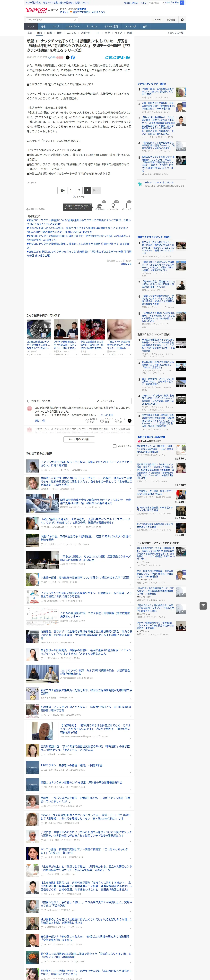This screenshot has height=980, width=210.
Task: Click the なるほど reaction on comment
Action: point(102,421)
